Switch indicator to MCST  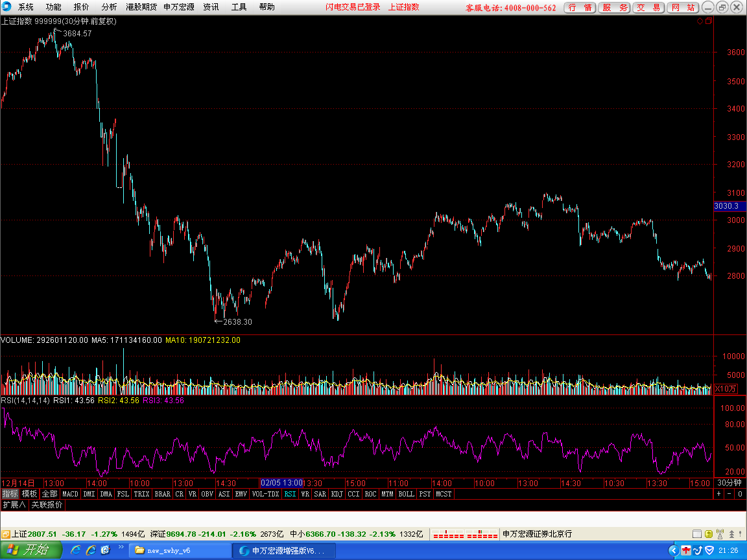pyautogui.click(x=444, y=494)
